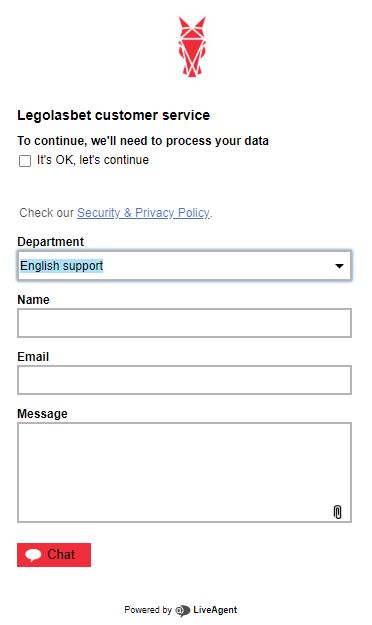The image size is (372, 625).
Task: Open the Security & Privacy Policy link
Action: click(x=143, y=212)
